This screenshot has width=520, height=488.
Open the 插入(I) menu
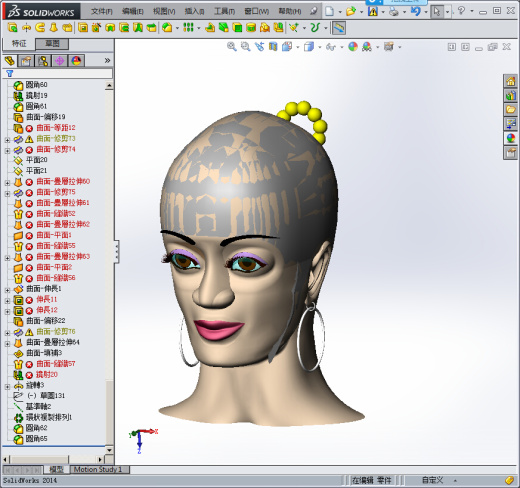tap(194, 12)
